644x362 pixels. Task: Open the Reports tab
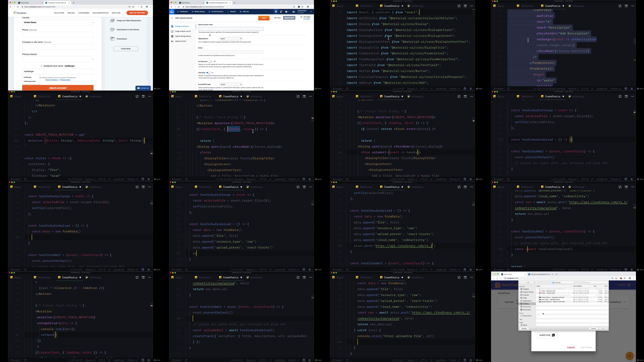tap(231, 12)
